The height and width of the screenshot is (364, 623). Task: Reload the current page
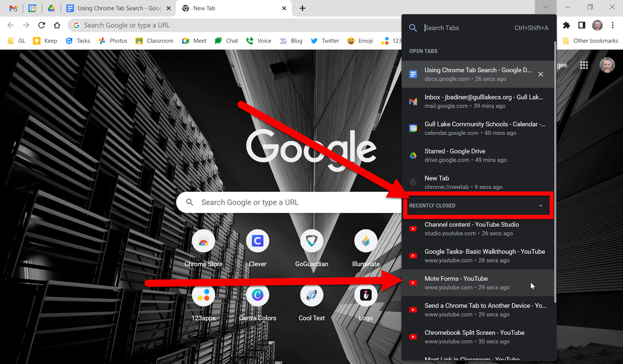[x=42, y=25]
